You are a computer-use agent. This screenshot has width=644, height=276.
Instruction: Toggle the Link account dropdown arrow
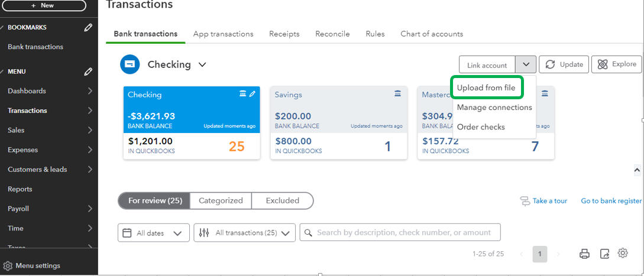[x=526, y=64]
